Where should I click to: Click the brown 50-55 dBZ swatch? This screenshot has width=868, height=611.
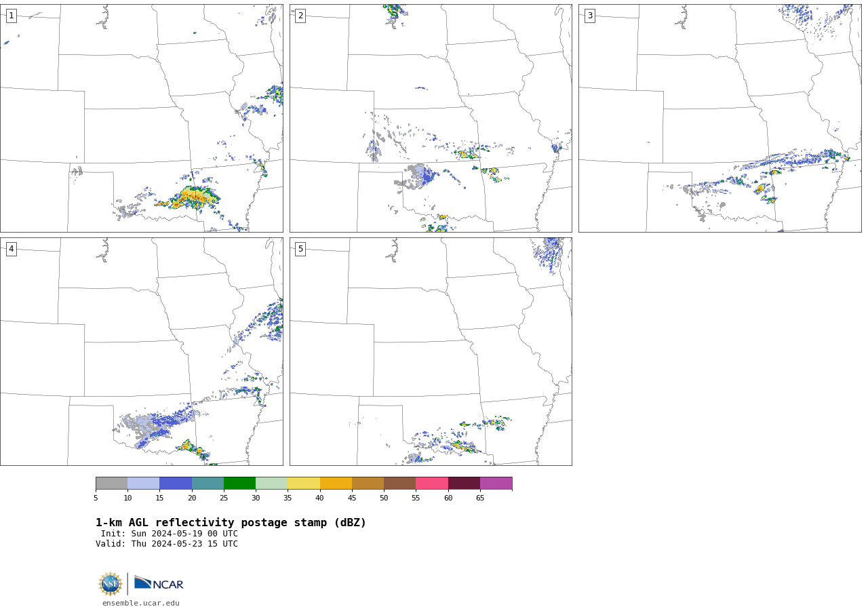(x=399, y=483)
